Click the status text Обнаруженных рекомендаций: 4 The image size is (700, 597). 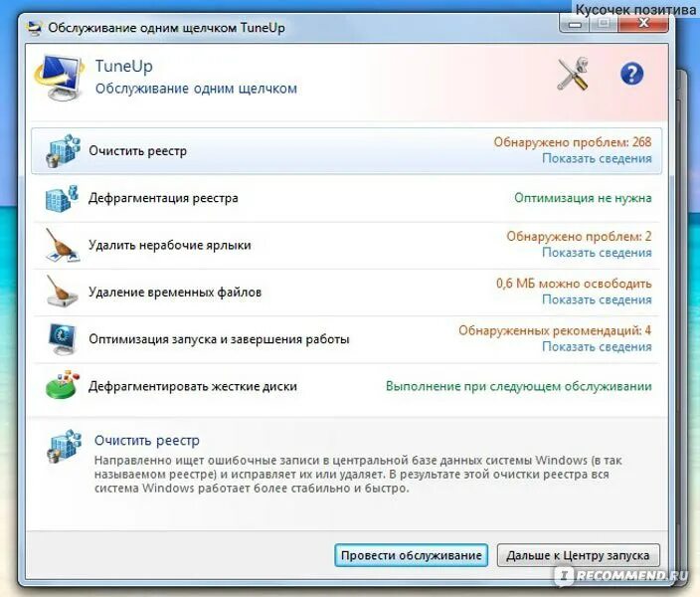pyautogui.click(x=555, y=330)
